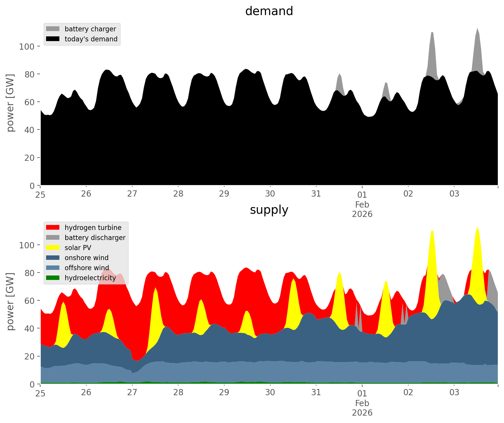Image resolution: width=504 pixels, height=423 pixels.
Task: Select the demand chart's "power [GW]" axis label
Action: pos(10,103)
